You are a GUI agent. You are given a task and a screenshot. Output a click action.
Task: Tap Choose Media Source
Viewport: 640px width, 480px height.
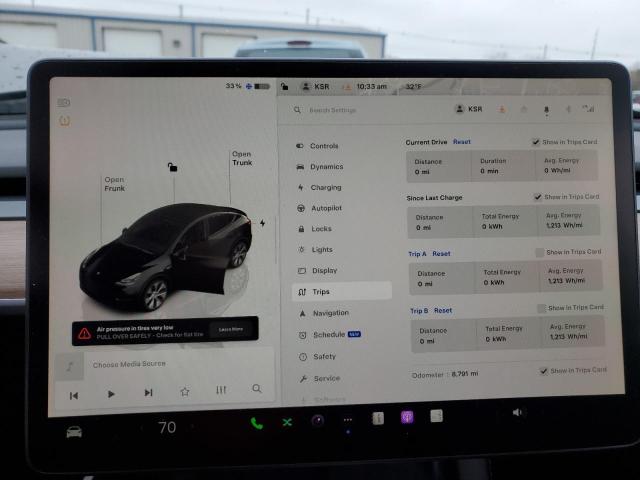click(x=129, y=364)
